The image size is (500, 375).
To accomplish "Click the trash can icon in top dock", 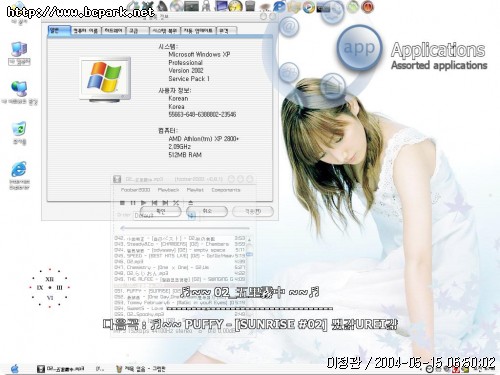I will (x=250, y=6).
